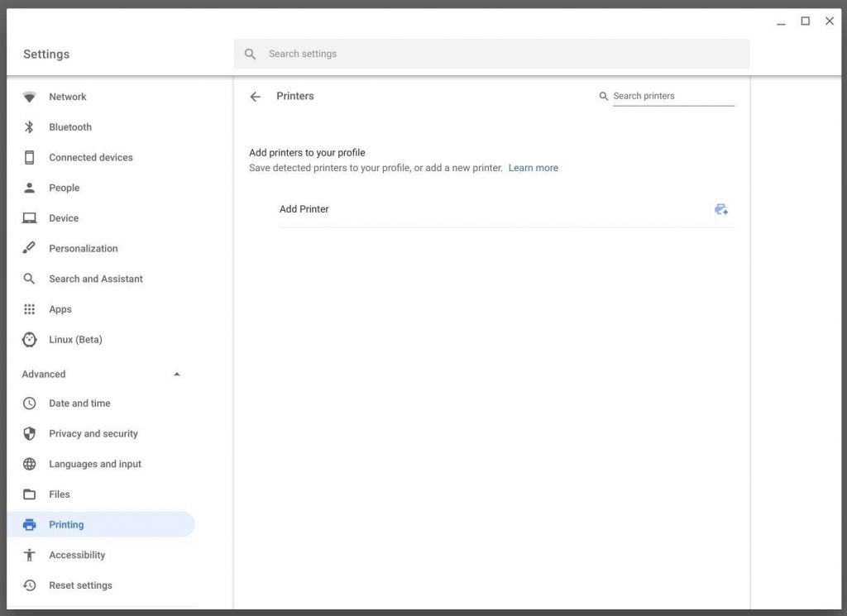The width and height of the screenshot is (847, 616).
Task: Switch to the Apps settings section
Action: pos(60,309)
